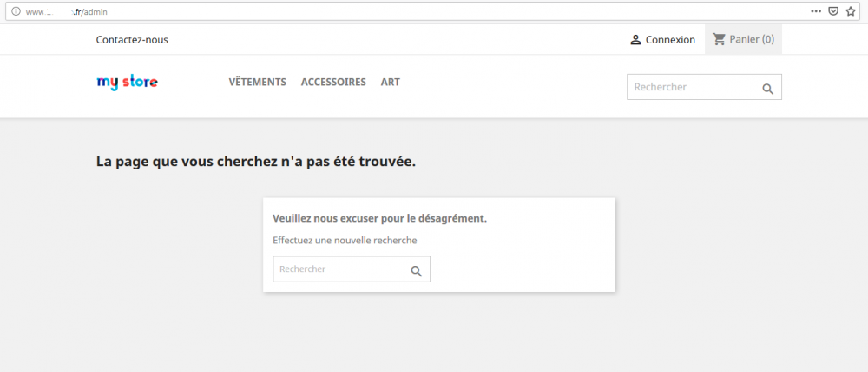868x372 pixels.
Task: Click the magnifier icon in the 404 search box
Action: click(417, 270)
